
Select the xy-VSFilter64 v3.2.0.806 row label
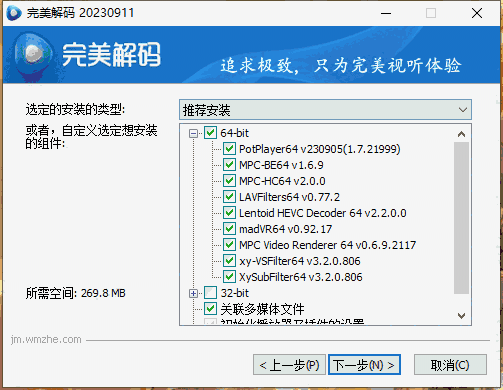[300, 261]
